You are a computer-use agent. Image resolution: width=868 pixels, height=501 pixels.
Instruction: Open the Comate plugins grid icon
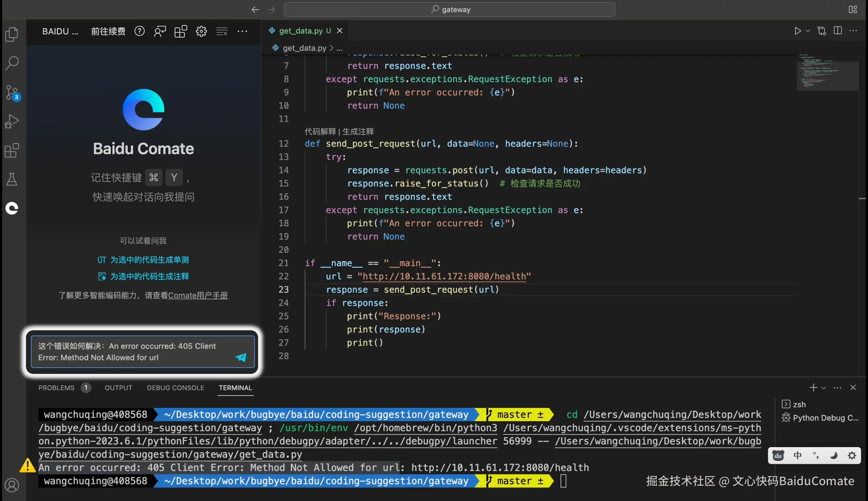point(181,31)
